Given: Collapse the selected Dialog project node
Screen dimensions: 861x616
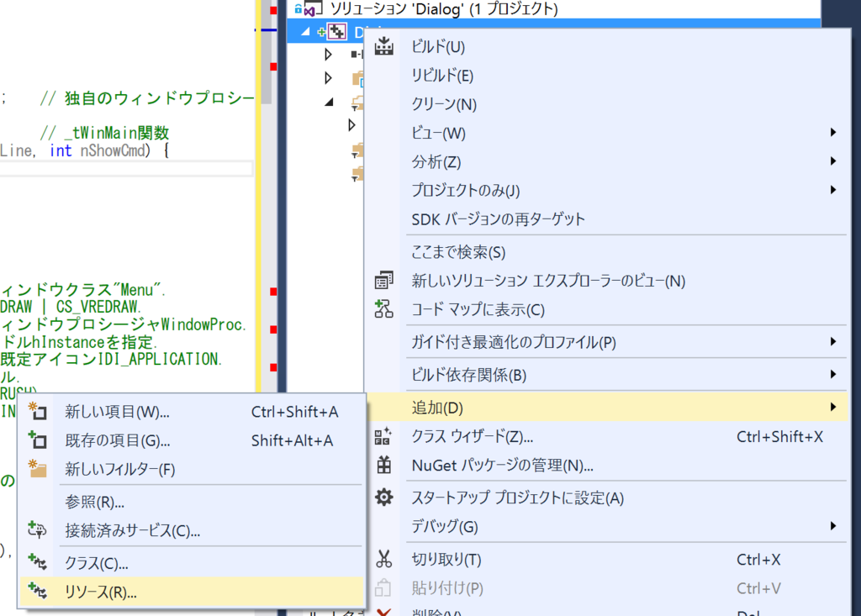Looking at the screenshot, I should 305,31.
